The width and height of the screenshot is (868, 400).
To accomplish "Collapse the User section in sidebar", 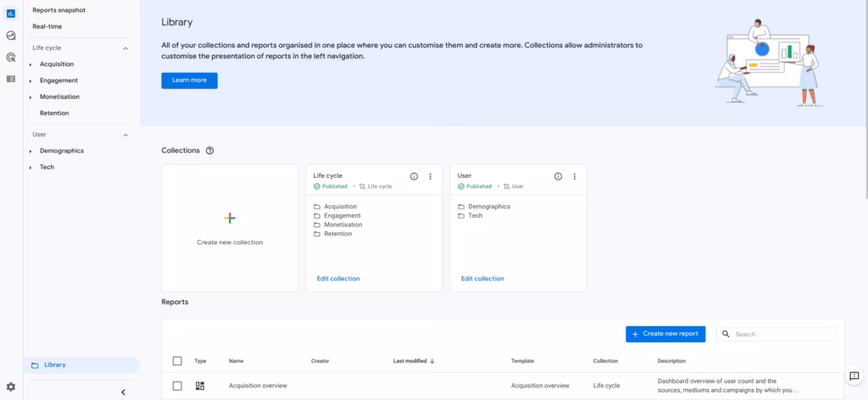I will 125,135.
